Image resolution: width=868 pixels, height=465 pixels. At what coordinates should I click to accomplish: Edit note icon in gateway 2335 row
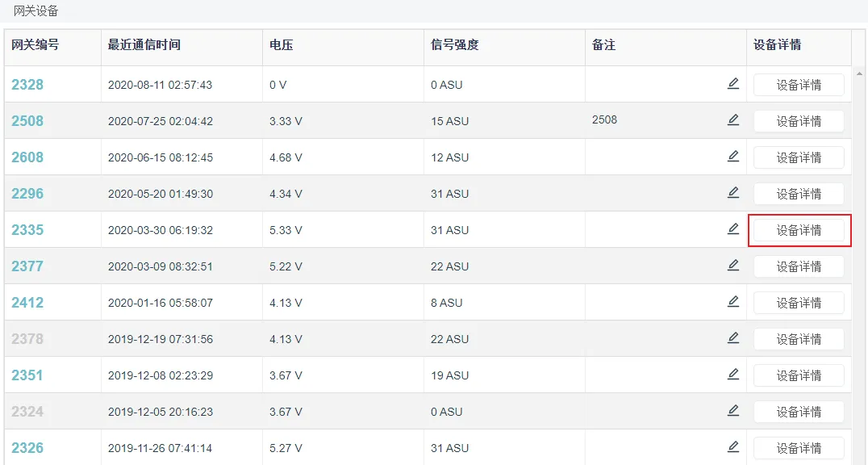tap(733, 229)
